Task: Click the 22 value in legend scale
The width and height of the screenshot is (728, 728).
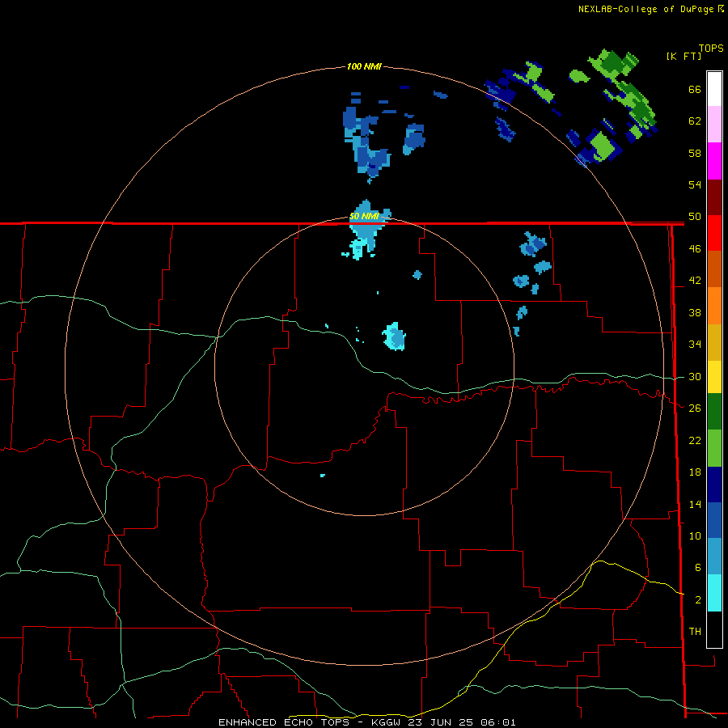Action: pos(695,440)
